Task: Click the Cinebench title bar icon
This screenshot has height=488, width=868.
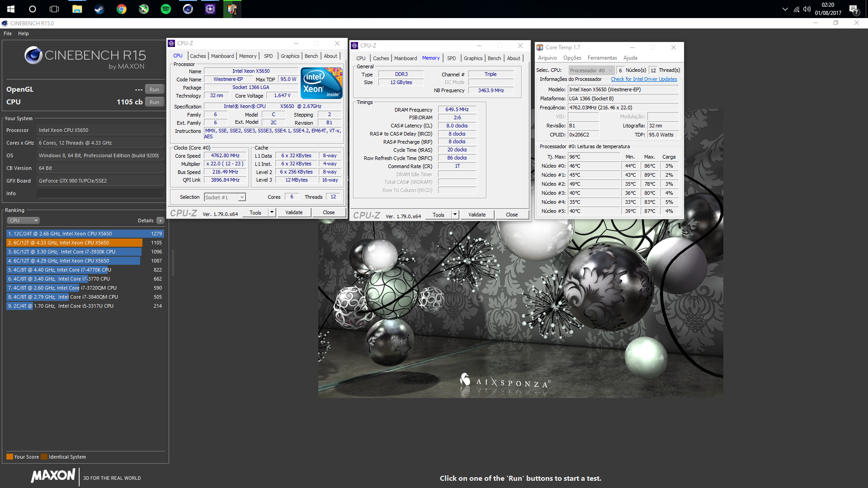Action: tap(5, 23)
